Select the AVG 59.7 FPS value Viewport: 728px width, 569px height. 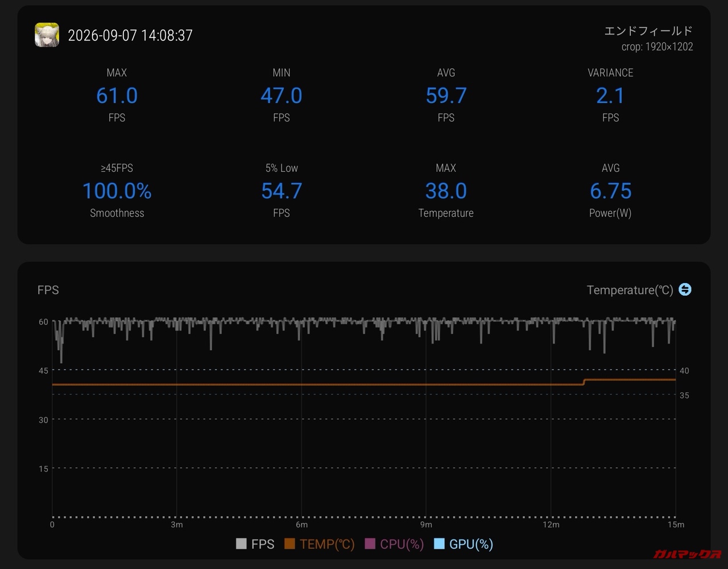pos(446,95)
